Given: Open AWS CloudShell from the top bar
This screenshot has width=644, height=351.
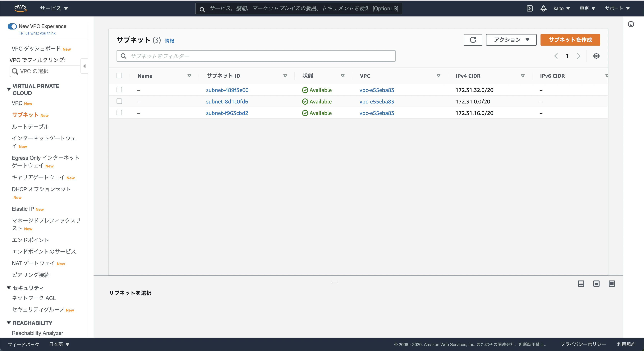Looking at the screenshot, I should (530, 8).
